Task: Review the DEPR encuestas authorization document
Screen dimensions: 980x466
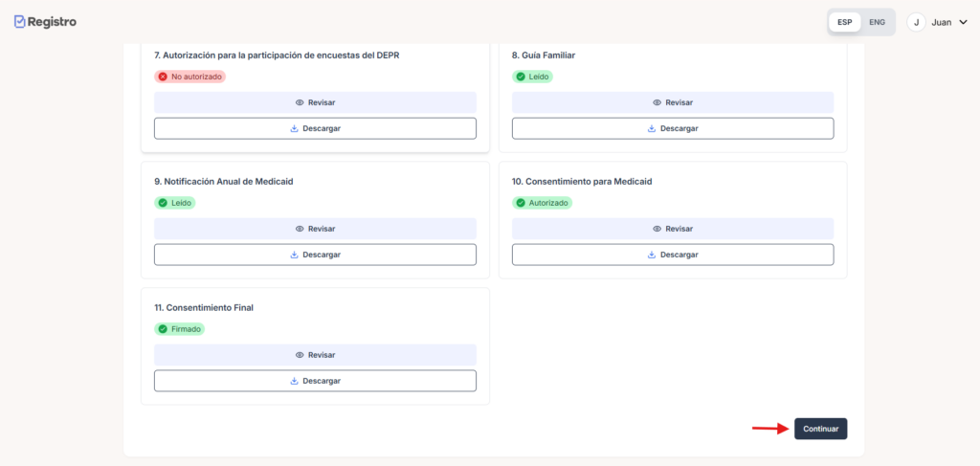Action: [x=315, y=102]
